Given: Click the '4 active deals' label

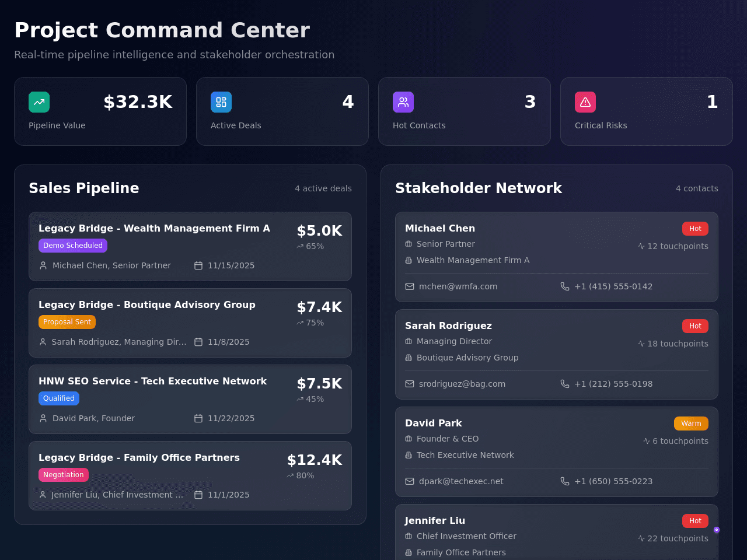Looking at the screenshot, I should click(x=323, y=188).
